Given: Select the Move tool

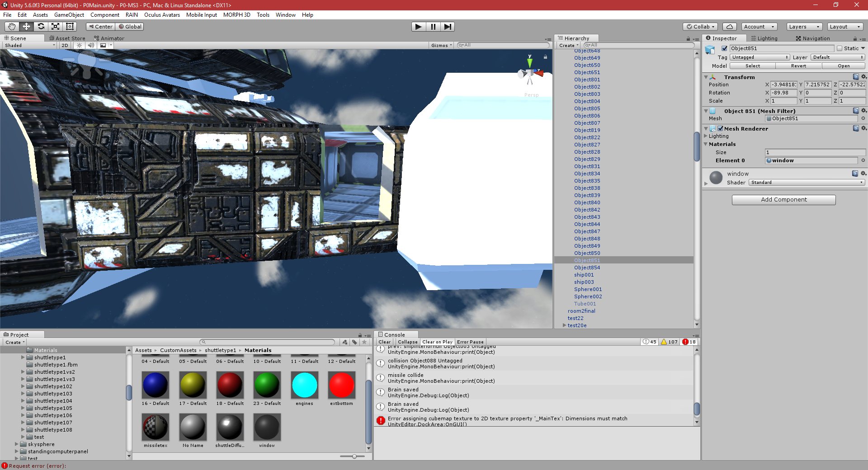Looking at the screenshot, I should [x=26, y=27].
